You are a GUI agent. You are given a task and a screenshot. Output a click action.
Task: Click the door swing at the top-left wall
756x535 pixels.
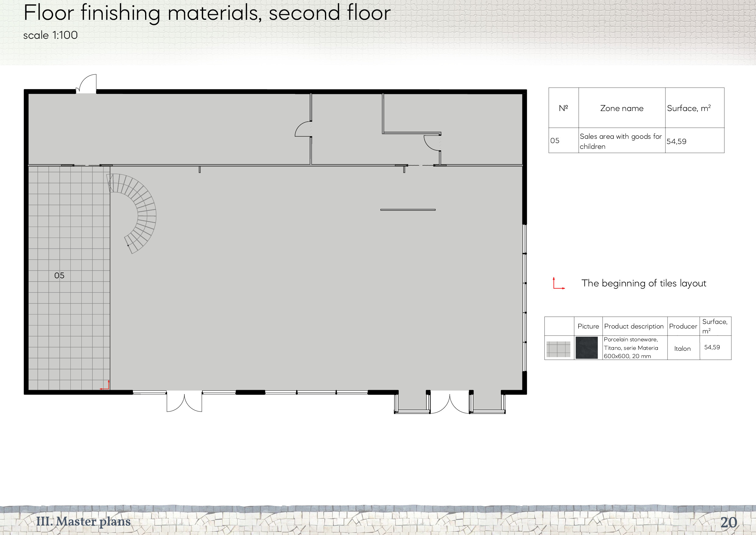[x=86, y=84]
